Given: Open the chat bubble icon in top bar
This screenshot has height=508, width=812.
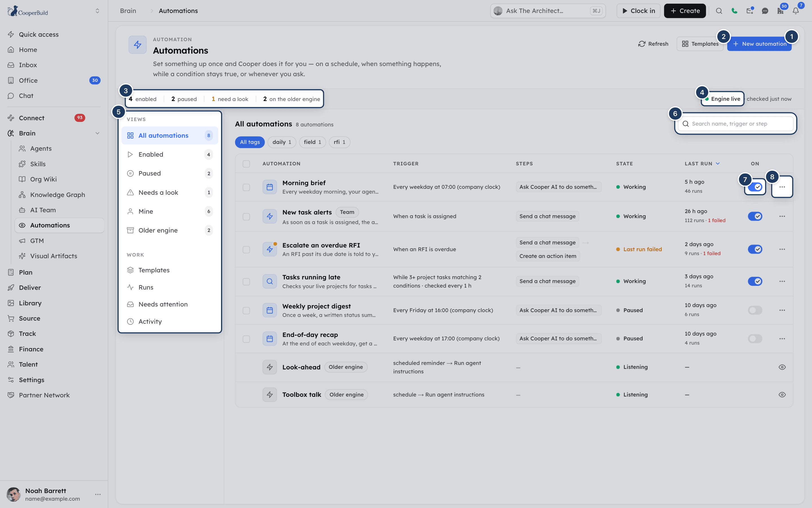Looking at the screenshot, I should [x=765, y=11].
